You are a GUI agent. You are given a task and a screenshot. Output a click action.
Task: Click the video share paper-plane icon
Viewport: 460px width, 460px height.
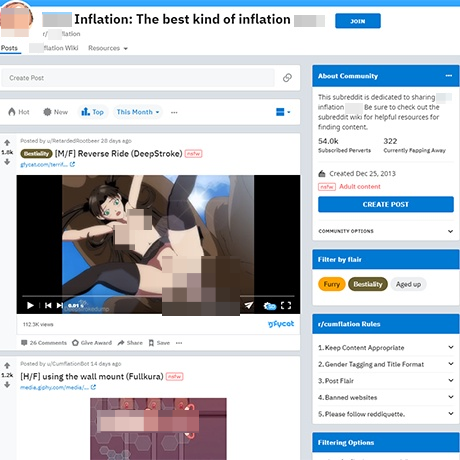249,305
